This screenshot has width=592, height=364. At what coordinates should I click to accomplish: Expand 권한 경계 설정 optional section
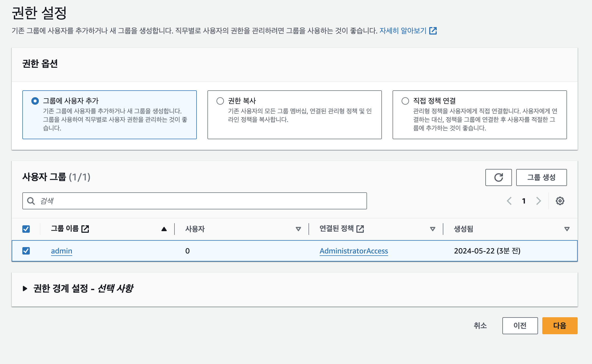(x=25, y=289)
